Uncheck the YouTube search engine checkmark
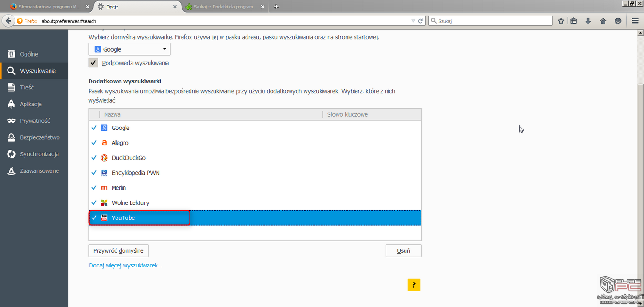The image size is (644, 307). tap(94, 218)
